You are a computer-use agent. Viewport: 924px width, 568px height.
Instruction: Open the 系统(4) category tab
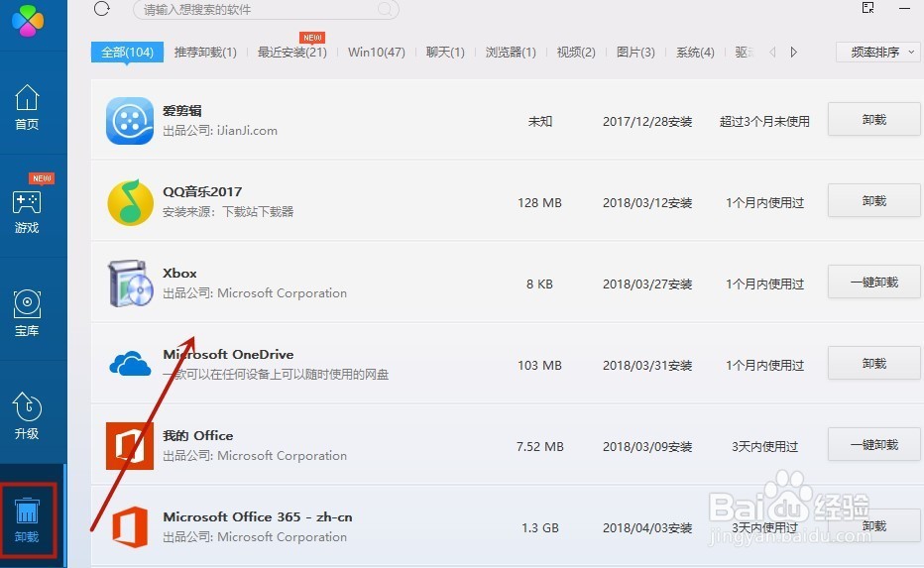(x=695, y=52)
